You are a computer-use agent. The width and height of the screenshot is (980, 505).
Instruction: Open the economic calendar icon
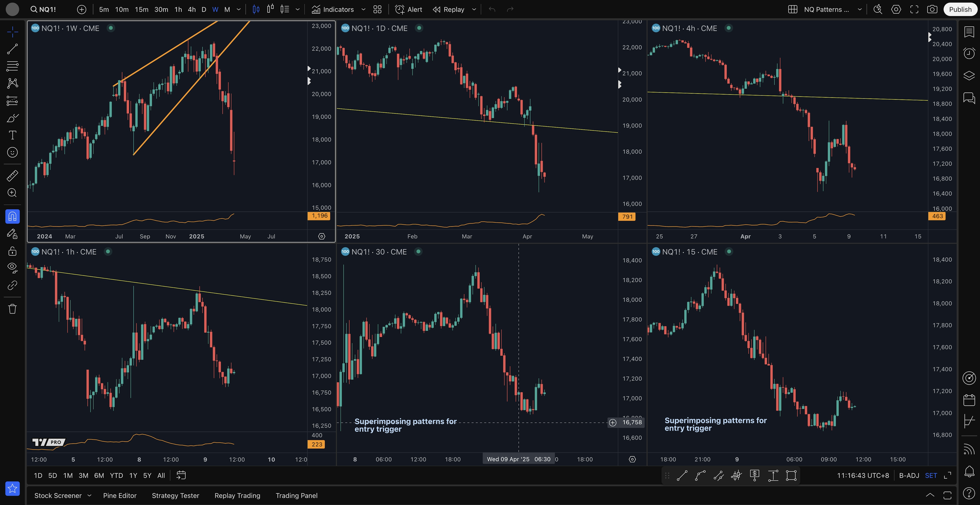pyautogui.click(x=969, y=400)
